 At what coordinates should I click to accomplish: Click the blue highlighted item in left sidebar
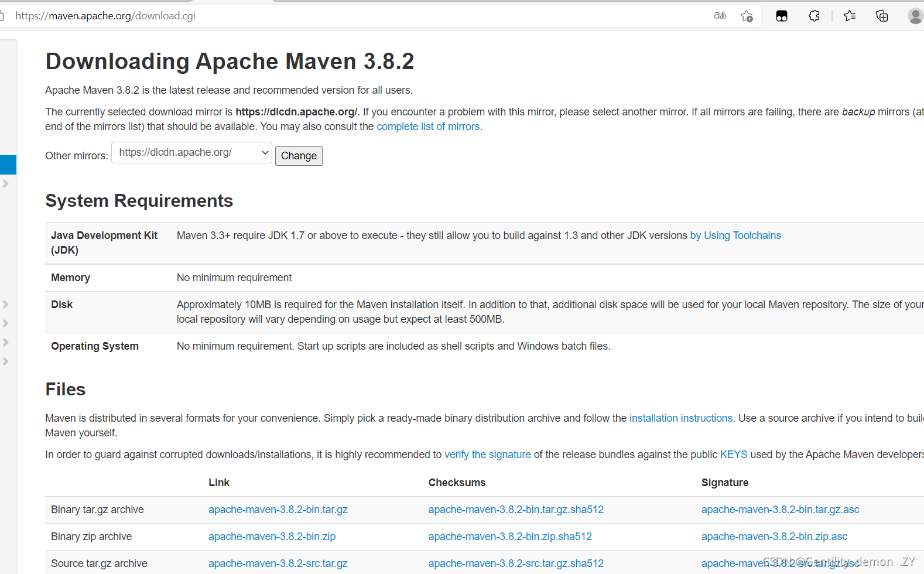[x=8, y=165]
